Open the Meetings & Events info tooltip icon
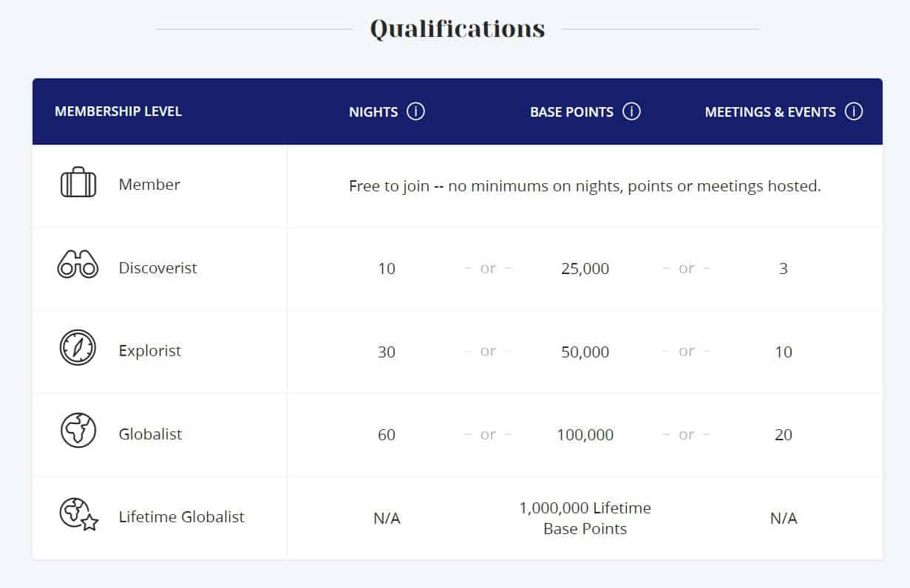This screenshot has height=588, width=910. click(855, 111)
